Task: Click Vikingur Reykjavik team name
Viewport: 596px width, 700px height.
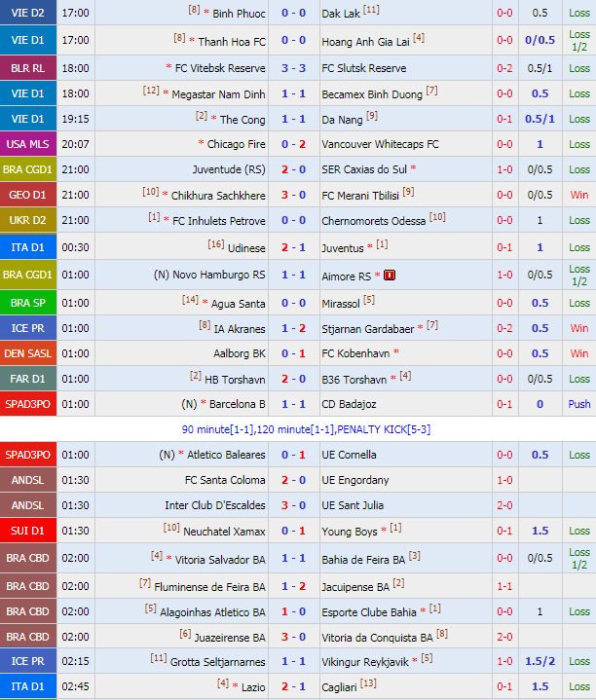Action: 365,662
